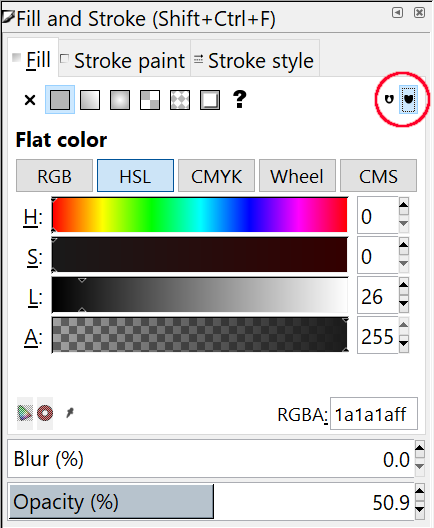434x528 pixels.
Task: Pick the eyedropper color picker icon
Action: tap(70, 412)
